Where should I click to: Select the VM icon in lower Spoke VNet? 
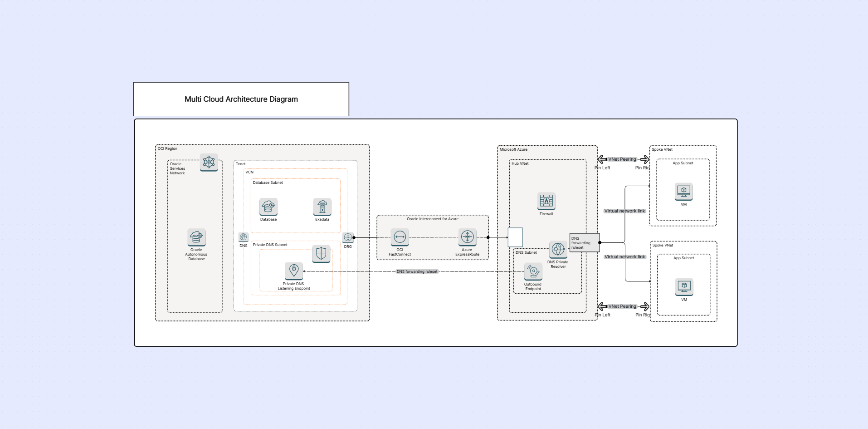click(684, 287)
